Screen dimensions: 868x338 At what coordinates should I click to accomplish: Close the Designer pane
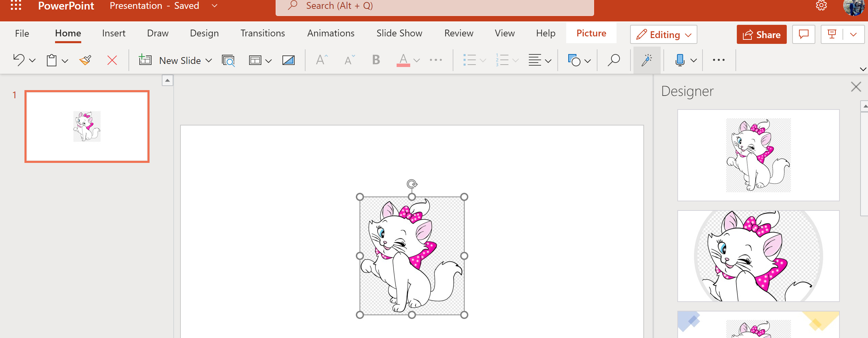click(x=856, y=87)
